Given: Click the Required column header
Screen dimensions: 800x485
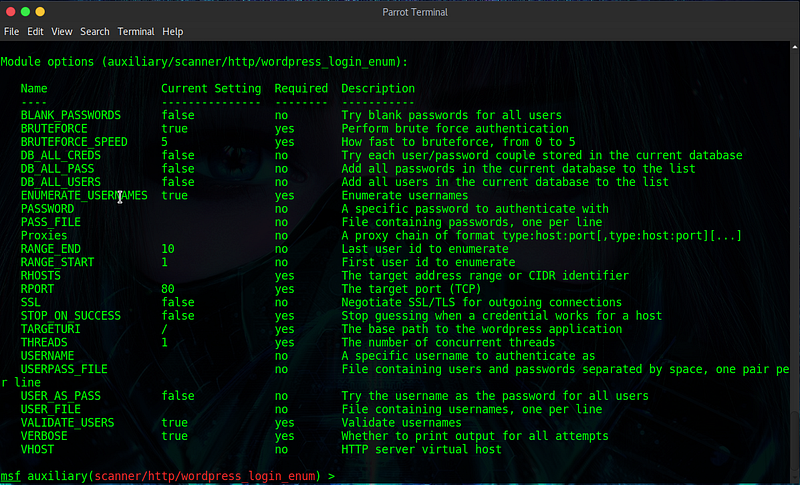Looking at the screenshot, I should (301, 89).
